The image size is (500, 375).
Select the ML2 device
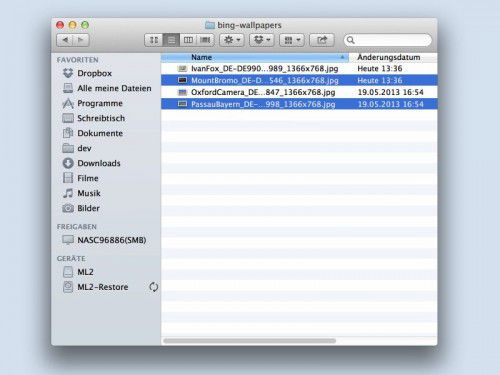(78, 272)
